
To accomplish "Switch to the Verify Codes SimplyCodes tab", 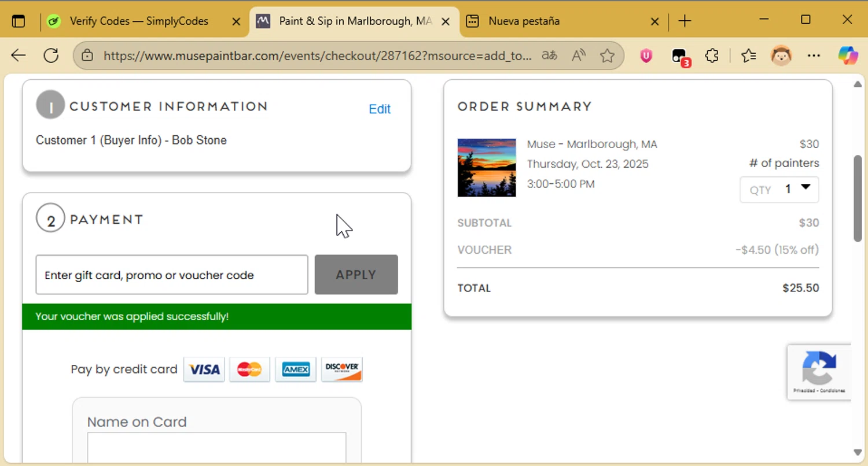I will (x=139, y=21).
